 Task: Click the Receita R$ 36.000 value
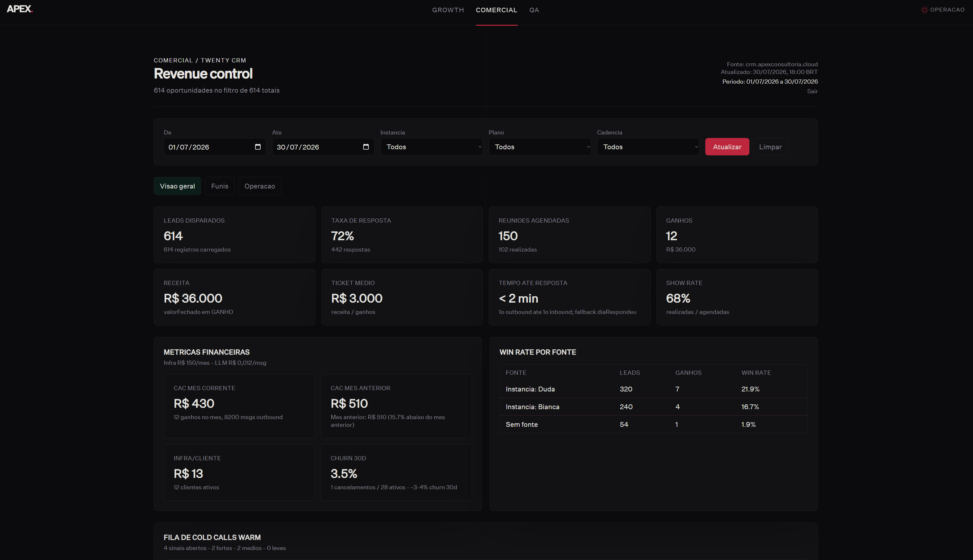tap(193, 298)
